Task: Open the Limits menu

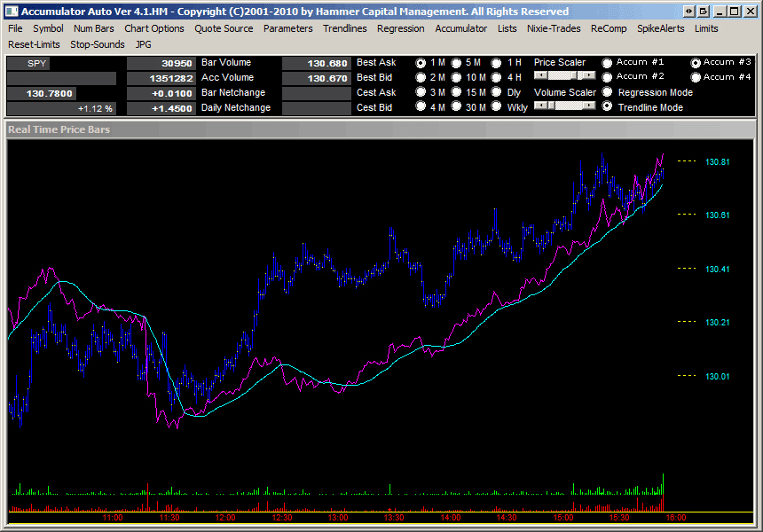Action: pos(706,28)
